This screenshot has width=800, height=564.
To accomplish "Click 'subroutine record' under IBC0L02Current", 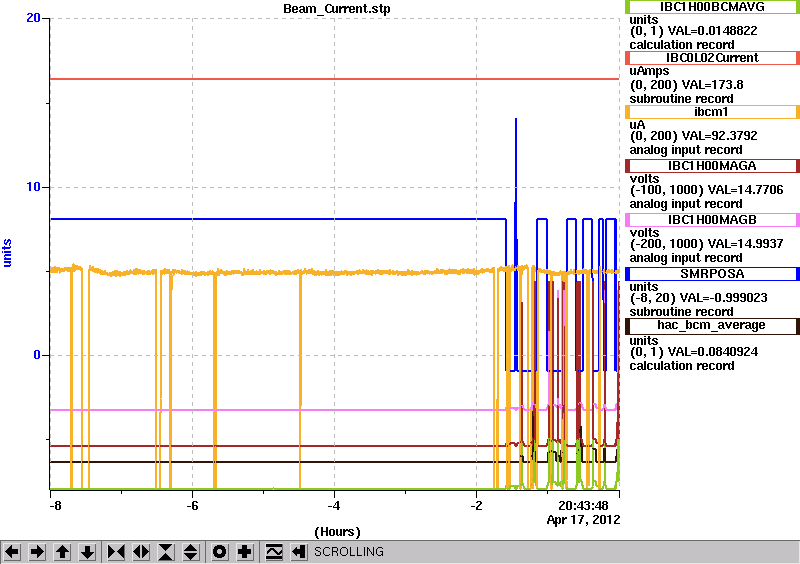I will (681, 99).
